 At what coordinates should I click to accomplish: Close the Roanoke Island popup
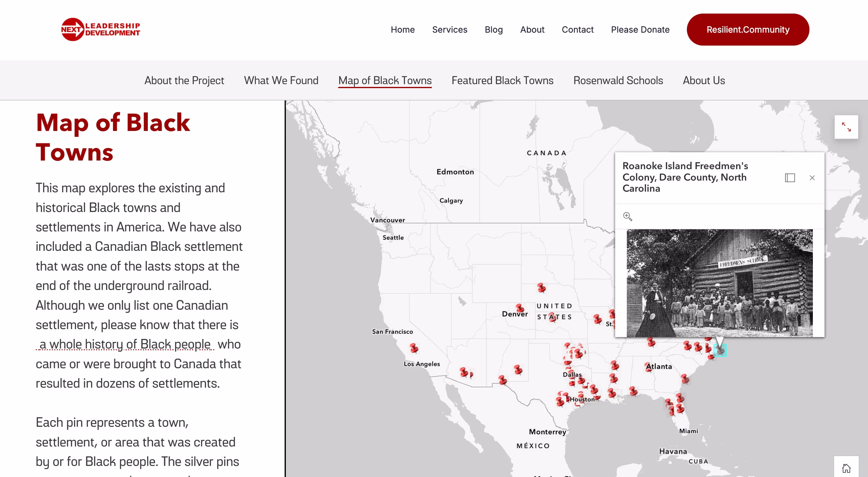tap(812, 178)
